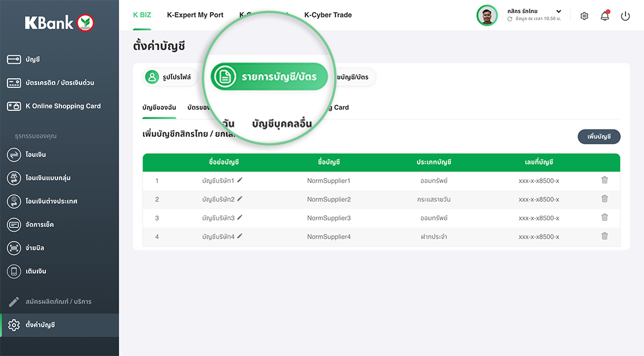Screen dimensions: 644x356
Task: Open the K-Cyber Trade tab
Action: tap(328, 15)
